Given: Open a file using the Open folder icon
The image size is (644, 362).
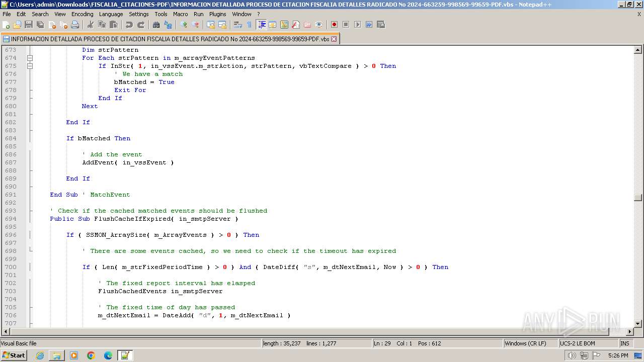Looking at the screenshot, I should 17,25.
